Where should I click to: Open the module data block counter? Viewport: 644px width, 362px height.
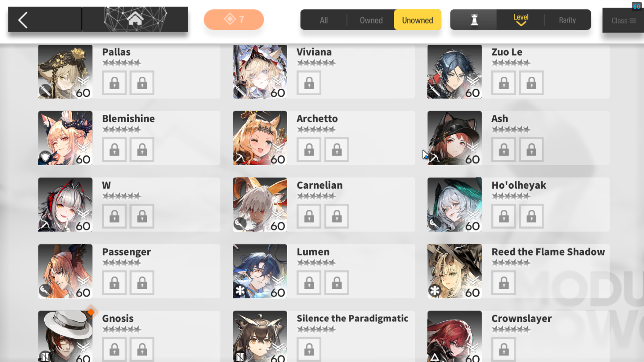(x=234, y=20)
